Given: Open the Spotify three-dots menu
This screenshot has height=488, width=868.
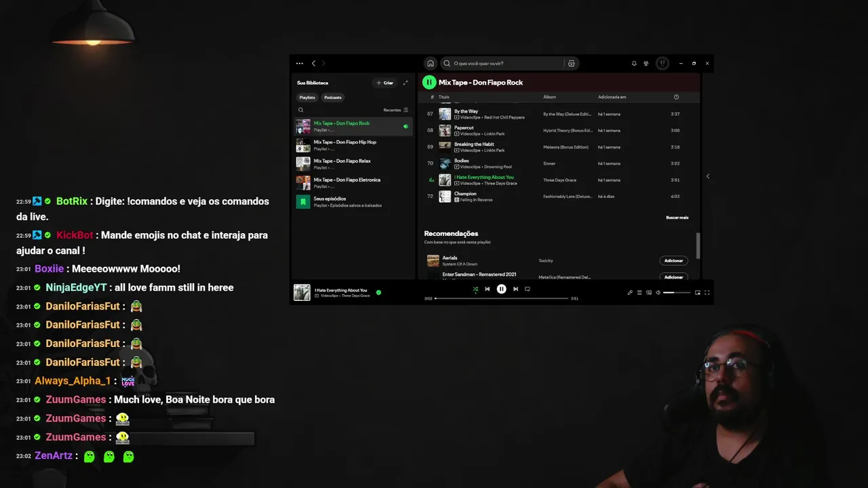Looking at the screenshot, I should coord(300,63).
